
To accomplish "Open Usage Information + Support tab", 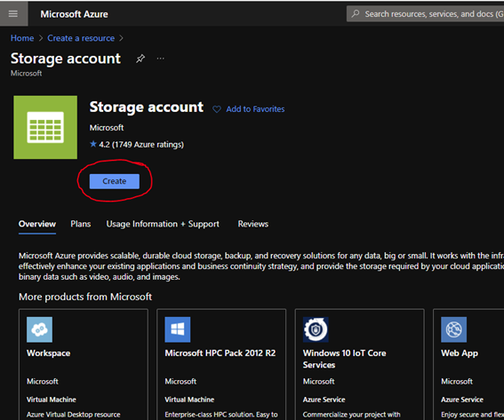I will point(163,224).
